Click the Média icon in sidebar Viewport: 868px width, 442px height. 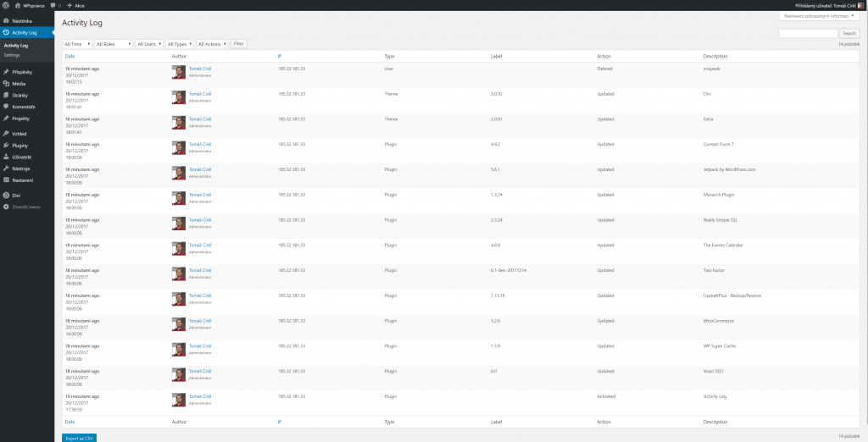[x=6, y=84]
